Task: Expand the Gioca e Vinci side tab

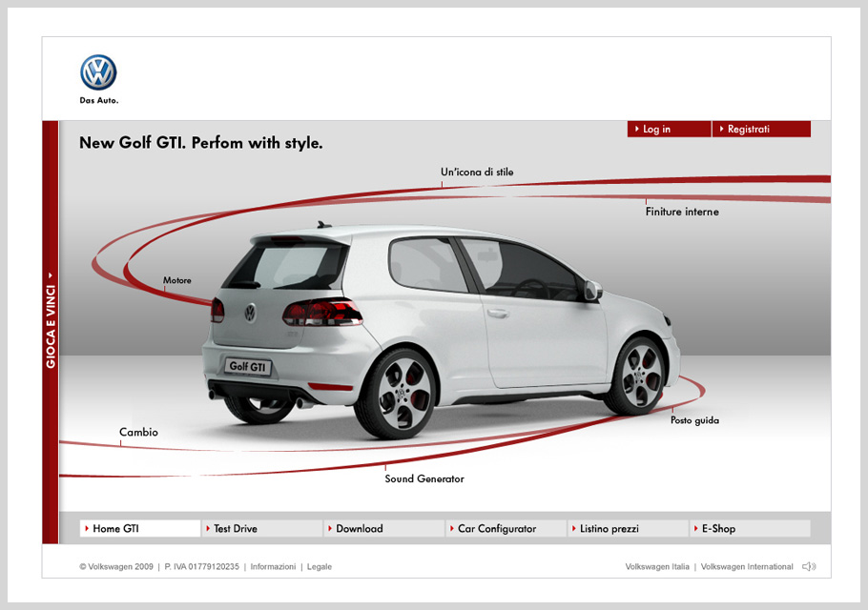Action: [x=51, y=332]
